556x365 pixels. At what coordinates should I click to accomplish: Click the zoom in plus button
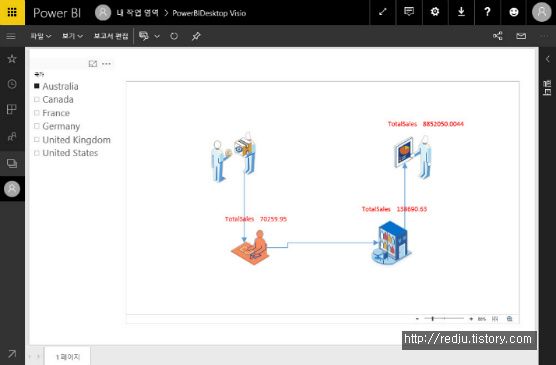point(471,319)
